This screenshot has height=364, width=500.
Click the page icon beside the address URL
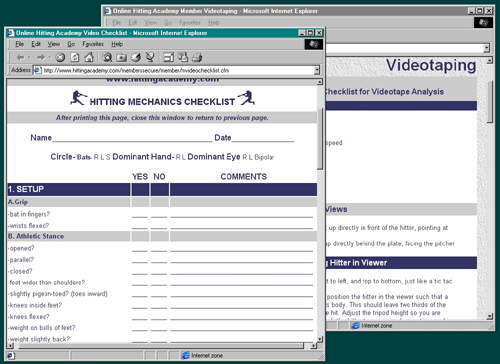pyautogui.click(x=38, y=70)
